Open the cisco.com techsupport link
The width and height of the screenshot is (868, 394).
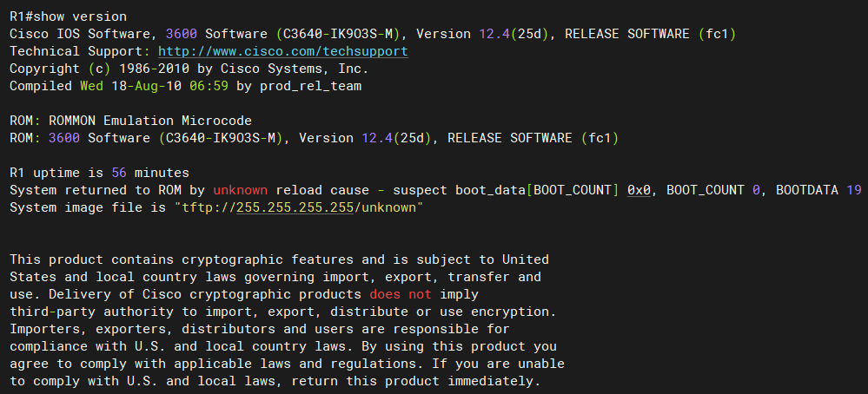[x=283, y=51]
